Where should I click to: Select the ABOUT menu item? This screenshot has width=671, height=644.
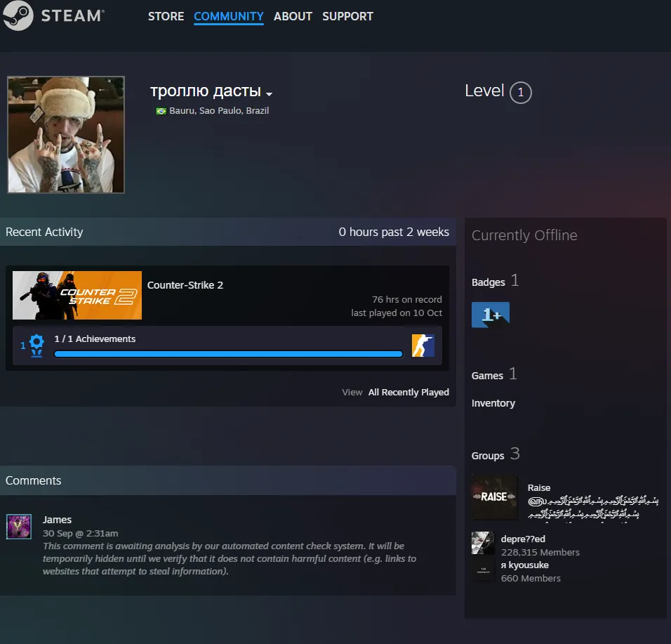(293, 16)
